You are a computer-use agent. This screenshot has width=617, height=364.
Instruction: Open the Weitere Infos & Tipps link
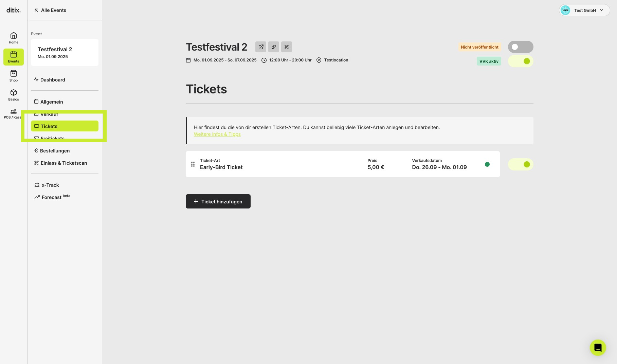click(217, 134)
